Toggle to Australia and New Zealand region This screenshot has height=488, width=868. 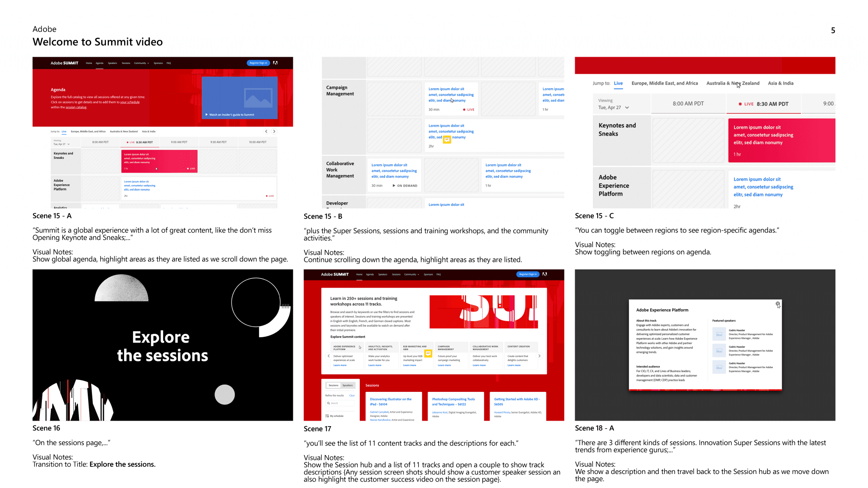click(733, 83)
